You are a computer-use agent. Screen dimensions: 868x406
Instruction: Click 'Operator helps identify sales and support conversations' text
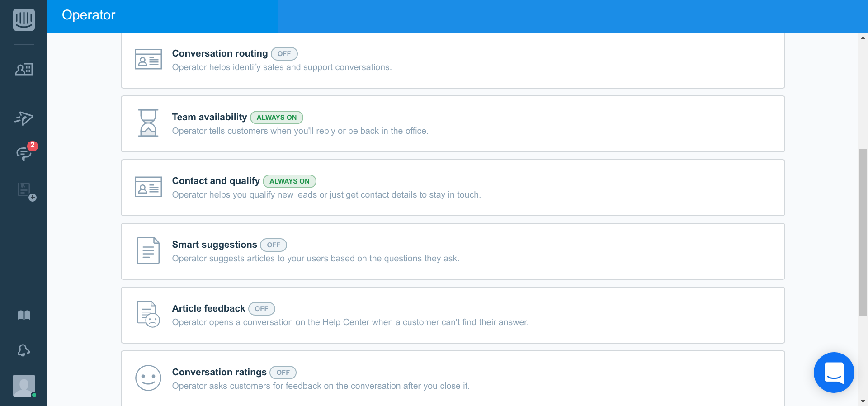pyautogui.click(x=282, y=67)
